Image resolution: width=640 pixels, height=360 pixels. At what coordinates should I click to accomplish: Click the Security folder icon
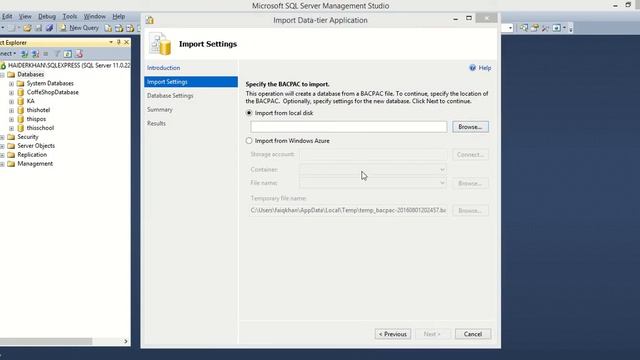click(x=11, y=137)
